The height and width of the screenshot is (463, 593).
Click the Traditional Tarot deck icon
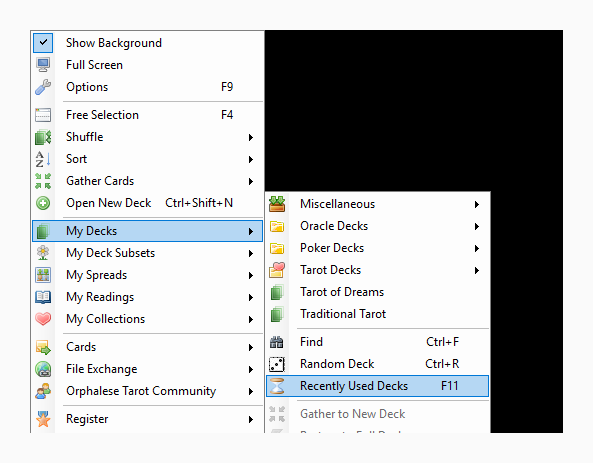277,314
